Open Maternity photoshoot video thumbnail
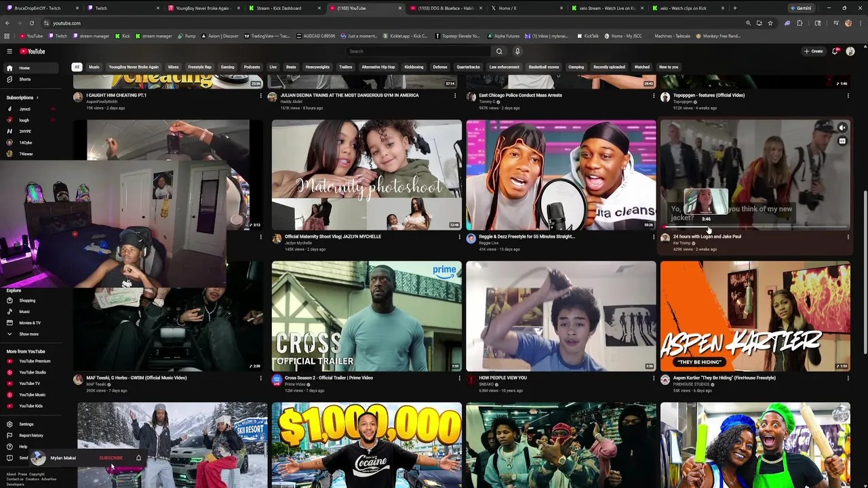 click(x=367, y=175)
